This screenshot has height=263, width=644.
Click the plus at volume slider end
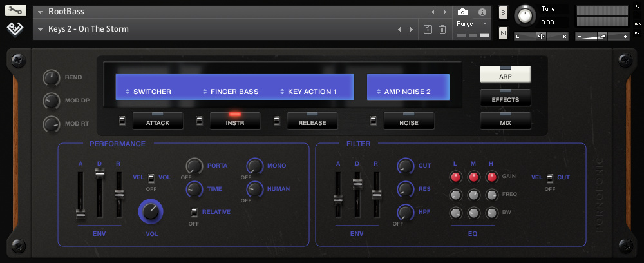pyautogui.click(x=626, y=37)
